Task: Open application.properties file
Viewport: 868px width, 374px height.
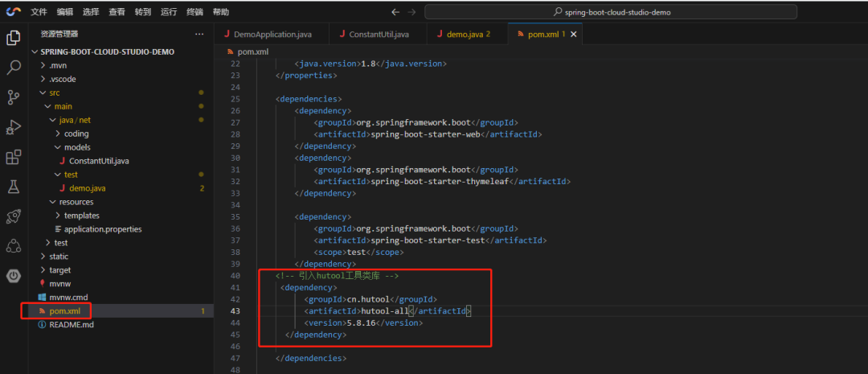Action: coord(121,229)
